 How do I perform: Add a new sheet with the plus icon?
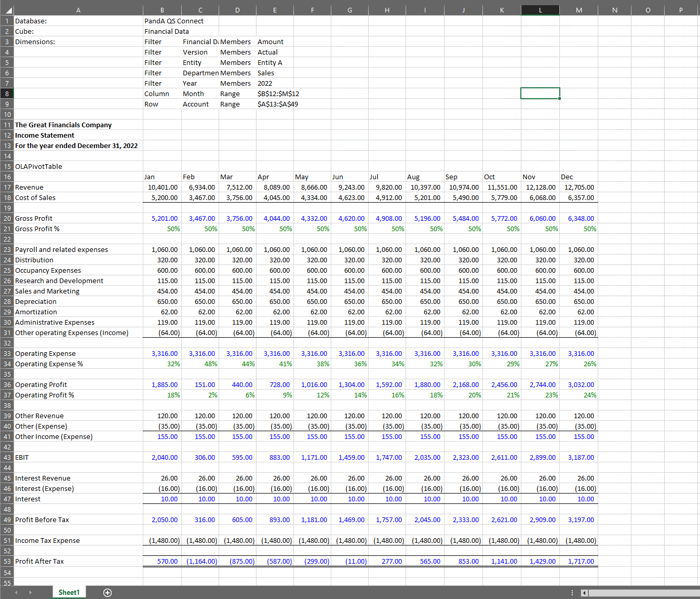tap(107, 593)
